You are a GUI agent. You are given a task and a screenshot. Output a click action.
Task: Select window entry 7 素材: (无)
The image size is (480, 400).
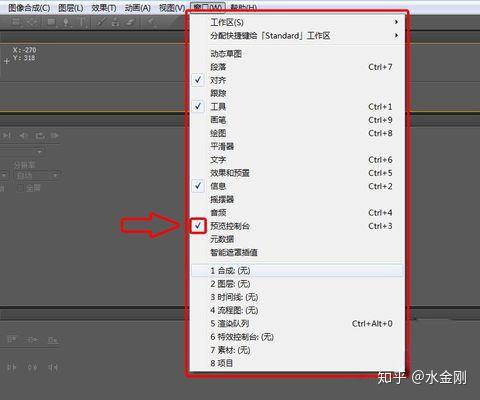tap(297, 350)
